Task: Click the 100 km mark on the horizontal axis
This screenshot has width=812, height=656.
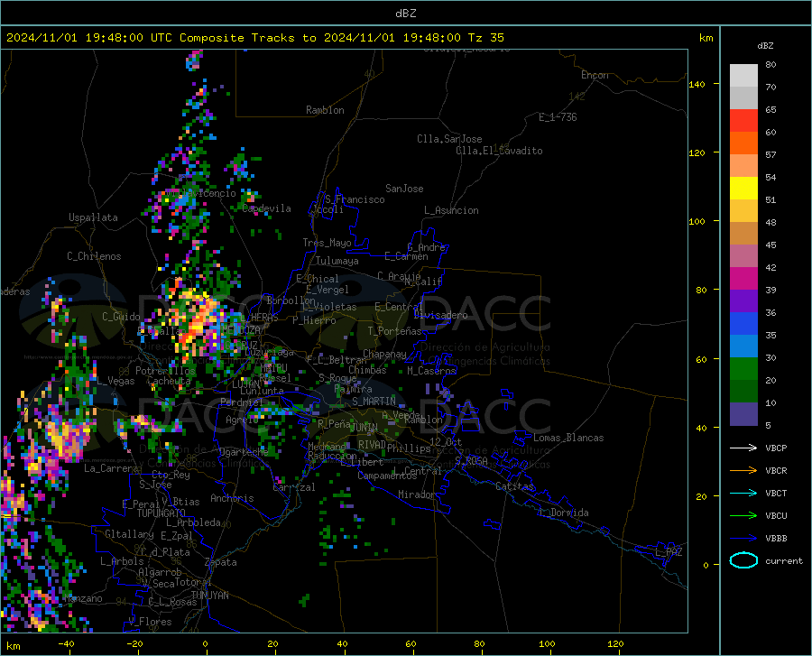Action: tap(547, 644)
